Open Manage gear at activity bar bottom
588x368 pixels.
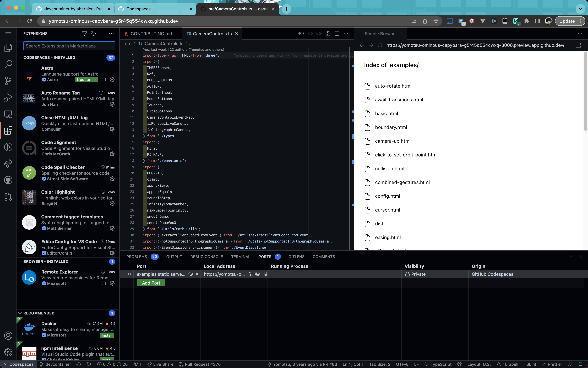pyautogui.click(x=8, y=352)
